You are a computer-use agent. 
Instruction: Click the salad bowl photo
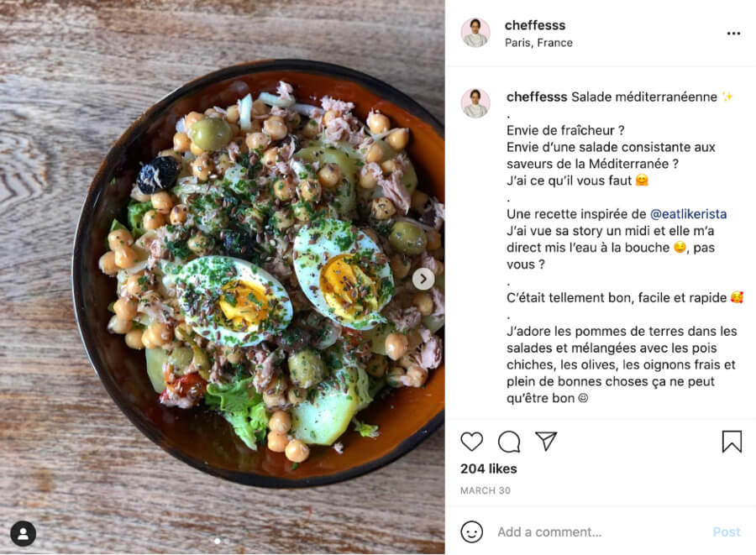223,277
